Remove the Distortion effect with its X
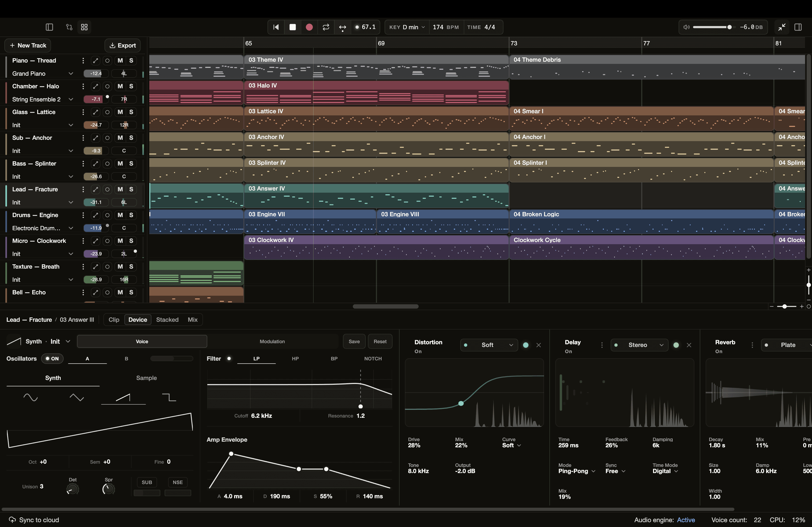The image size is (812, 527). [x=539, y=345]
